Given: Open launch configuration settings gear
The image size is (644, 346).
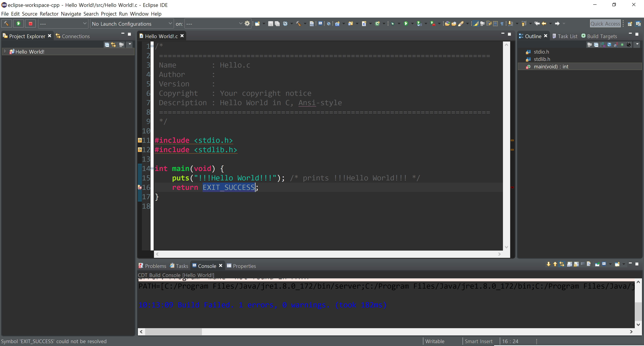Looking at the screenshot, I should point(247,24).
